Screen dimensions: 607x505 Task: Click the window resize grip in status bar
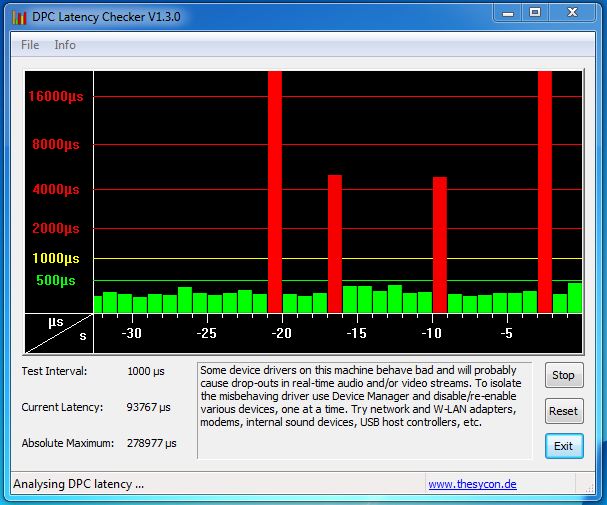[x=589, y=488]
